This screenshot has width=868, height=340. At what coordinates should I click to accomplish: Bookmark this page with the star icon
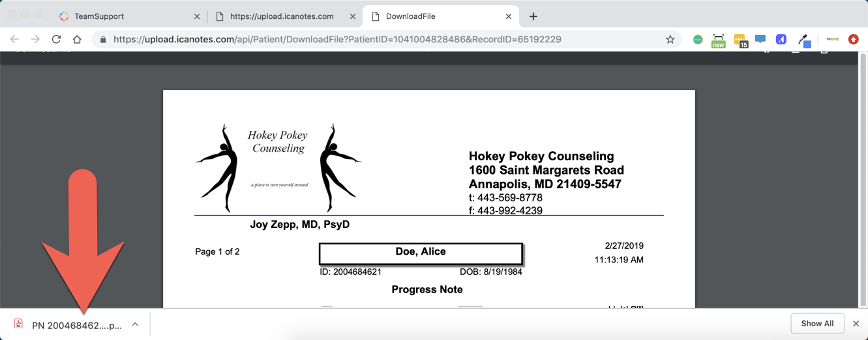click(x=670, y=39)
